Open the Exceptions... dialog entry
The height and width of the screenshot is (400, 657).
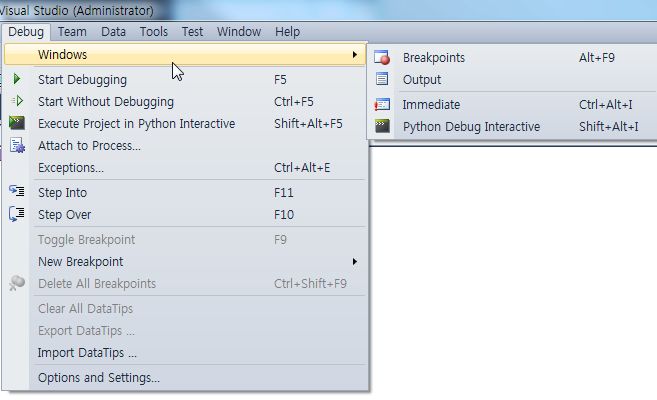185,168
